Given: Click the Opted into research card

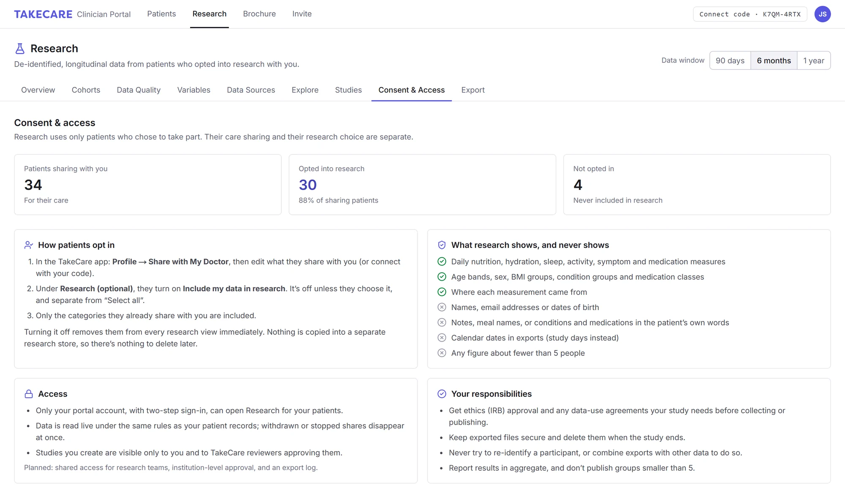Looking at the screenshot, I should point(422,184).
